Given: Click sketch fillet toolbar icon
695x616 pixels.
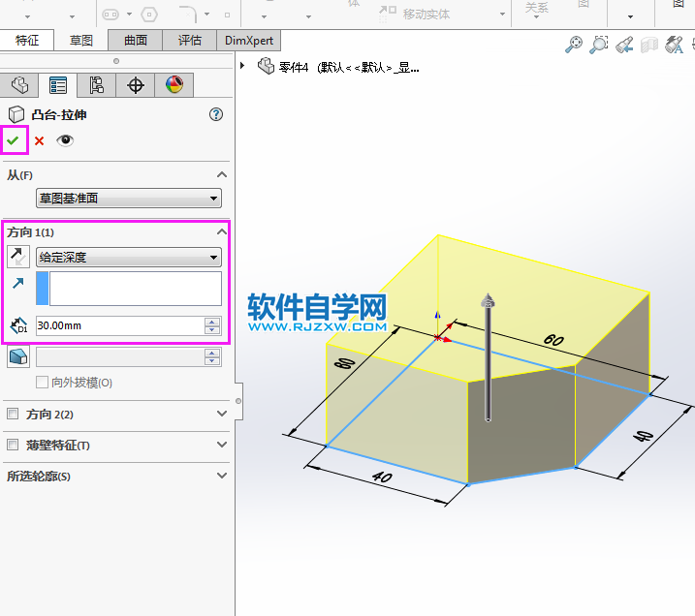Looking at the screenshot, I should click(x=189, y=14).
